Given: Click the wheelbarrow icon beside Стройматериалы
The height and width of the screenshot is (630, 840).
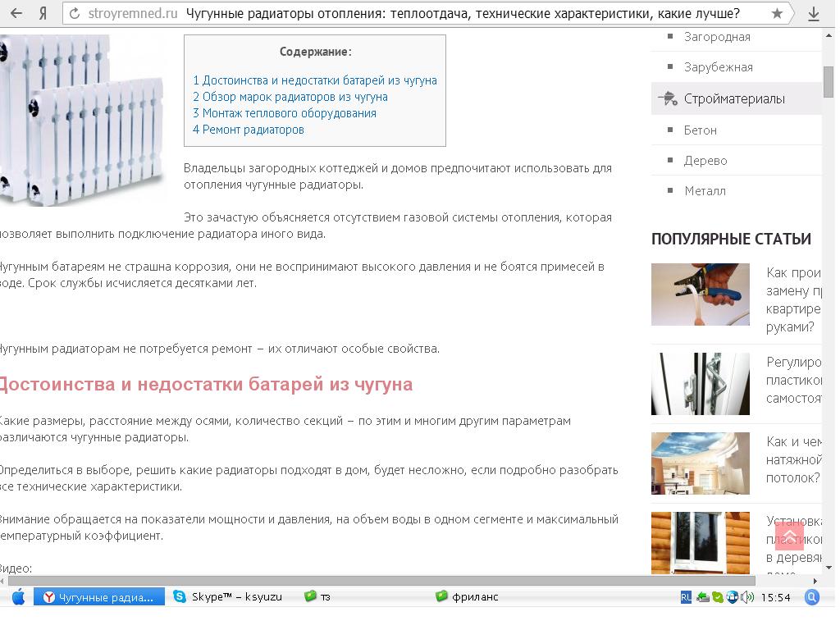Looking at the screenshot, I should point(668,98).
